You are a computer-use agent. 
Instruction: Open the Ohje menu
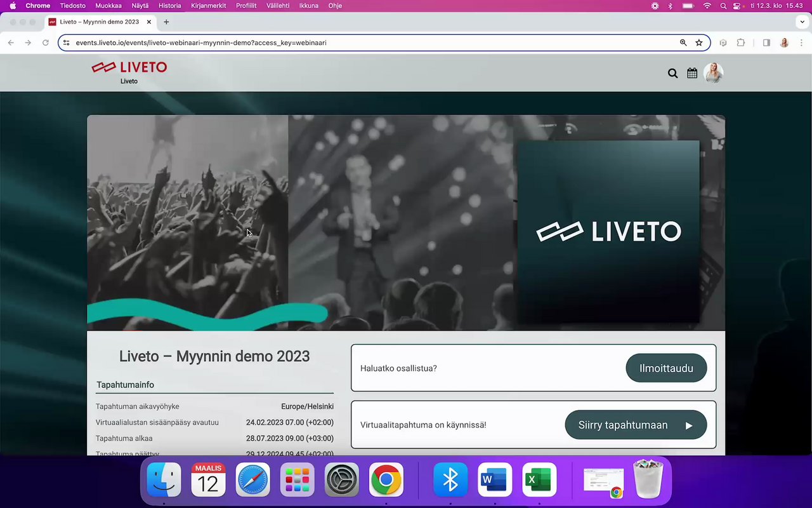335,6
